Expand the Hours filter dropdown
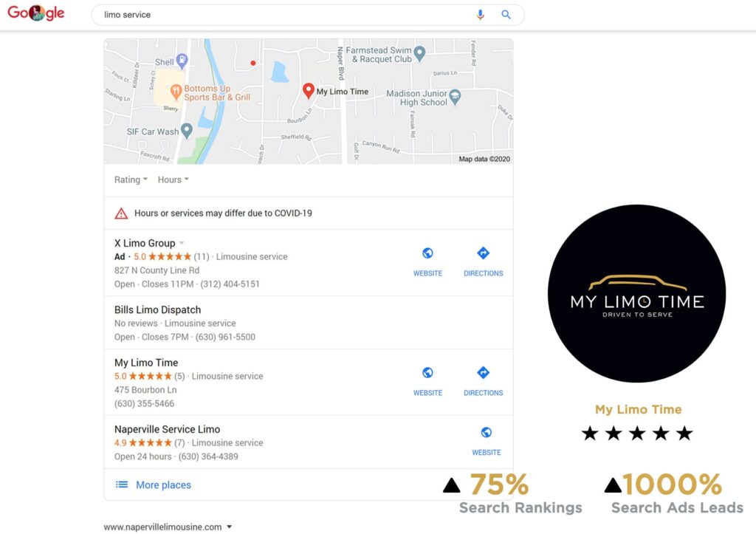Image resolution: width=756 pixels, height=534 pixels. (x=173, y=179)
